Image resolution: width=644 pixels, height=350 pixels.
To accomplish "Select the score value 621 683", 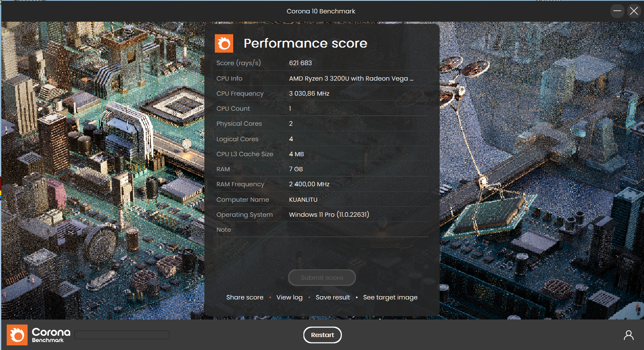I will [300, 63].
